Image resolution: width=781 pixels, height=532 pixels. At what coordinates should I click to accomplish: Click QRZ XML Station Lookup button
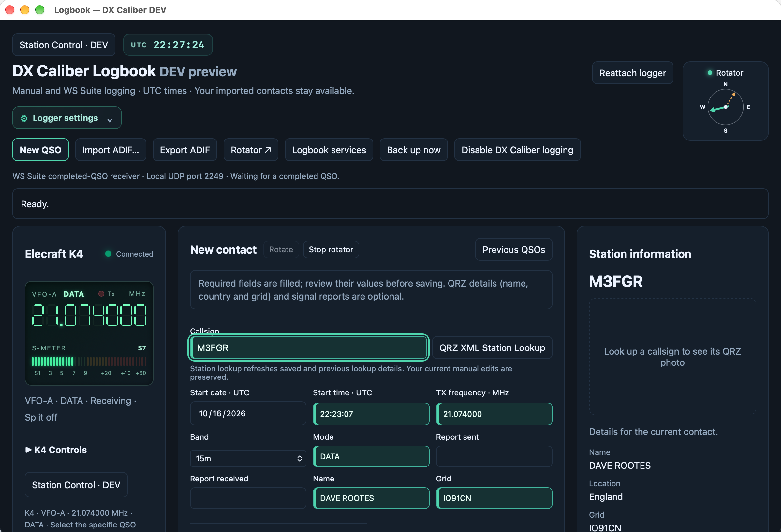click(492, 347)
